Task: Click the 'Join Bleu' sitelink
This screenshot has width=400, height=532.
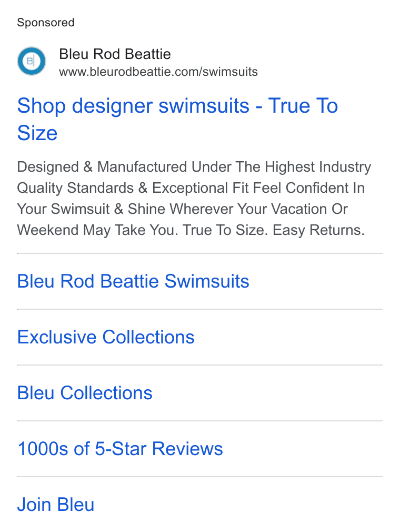Action: [x=56, y=505]
